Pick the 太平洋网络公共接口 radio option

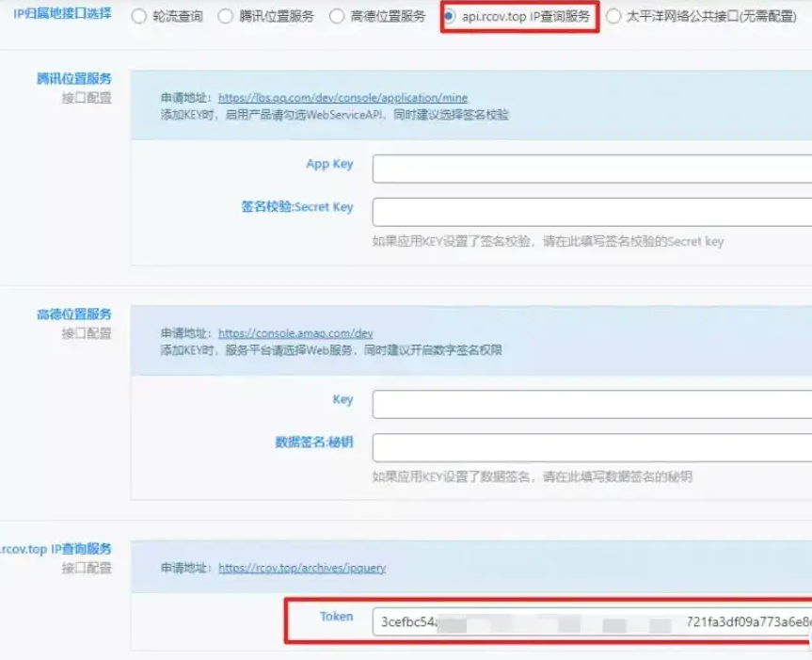[x=613, y=16]
